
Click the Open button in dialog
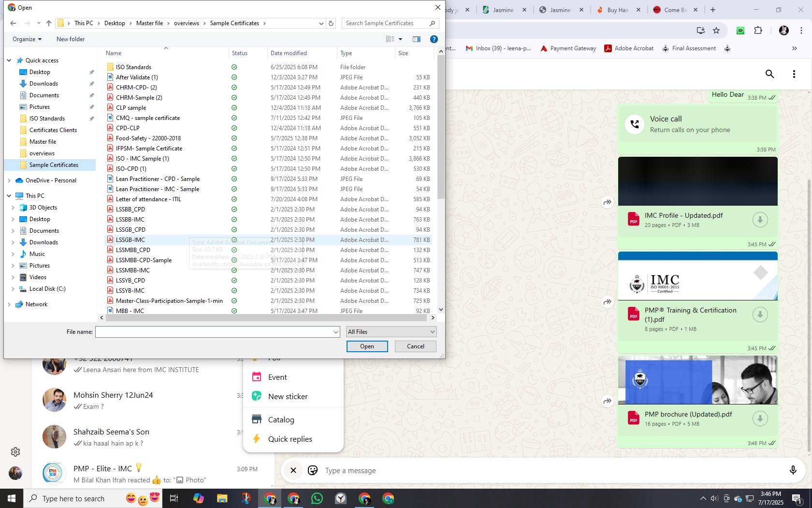(x=367, y=346)
